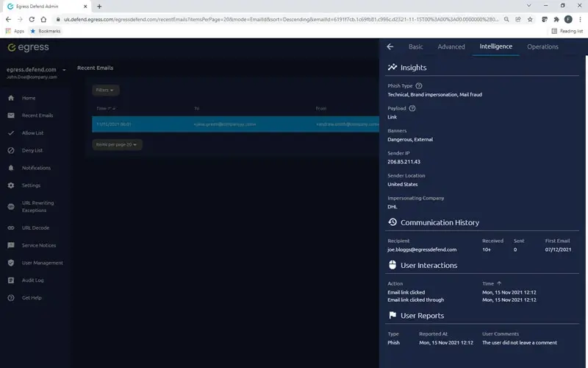
Task: Open User Management in sidebar
Action: tap(42, 263)
